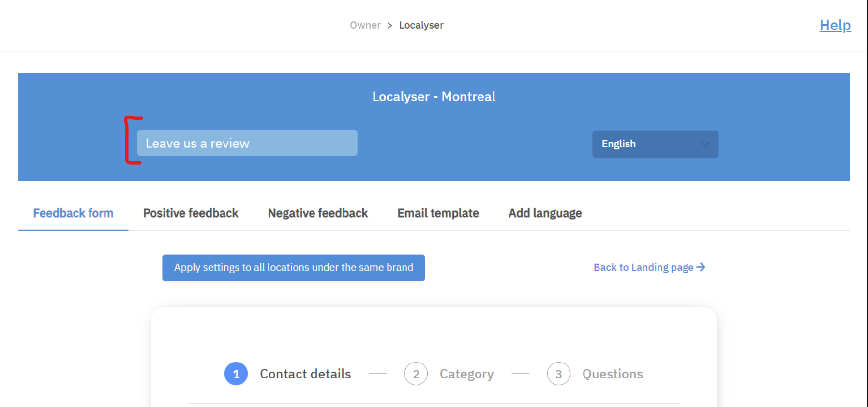The image size is (868, 407).
Task: Select the step 2 circle icon
Action: 416,374
